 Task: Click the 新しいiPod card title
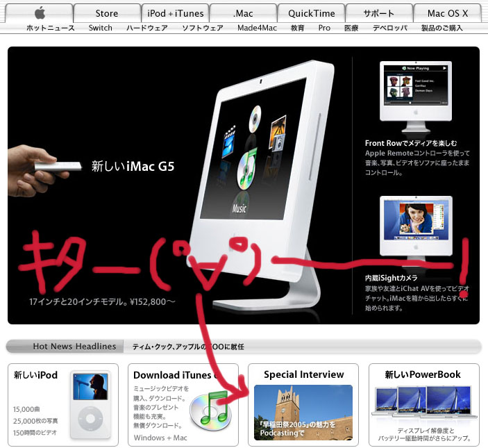click(x=35, y=375)
